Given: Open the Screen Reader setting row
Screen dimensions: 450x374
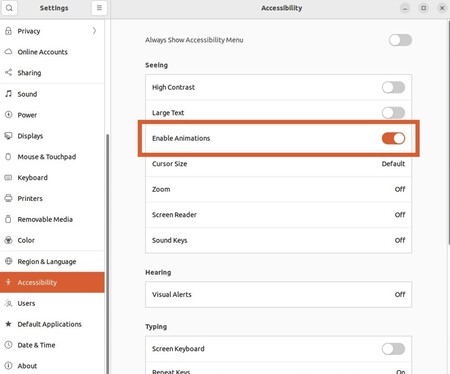Looking at the screenshot, I should 278,215.
